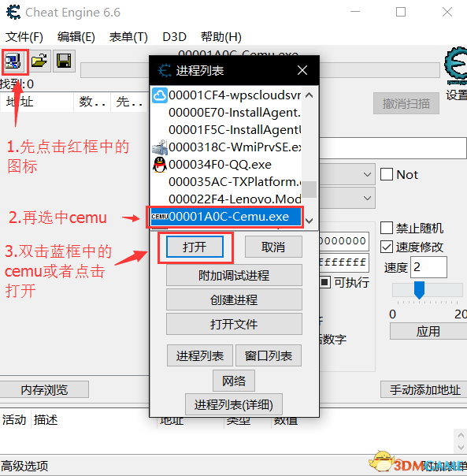The width and height of the screenshot is (467, 476).
Task: Open the second dropdown below Not row
Action: click(367, 199)
